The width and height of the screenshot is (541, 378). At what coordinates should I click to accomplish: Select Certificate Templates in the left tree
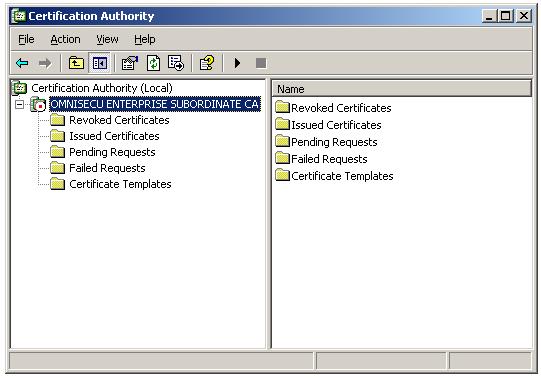click(x=120, y=184)
